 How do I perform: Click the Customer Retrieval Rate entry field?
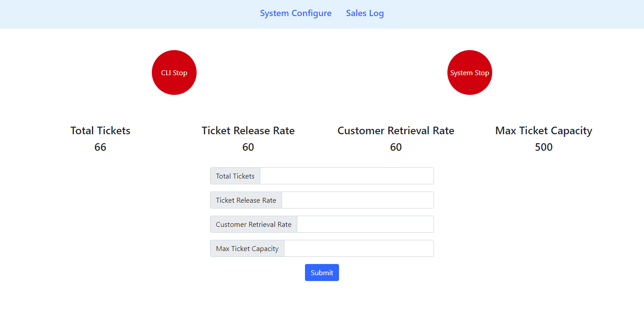pos(365,224)
